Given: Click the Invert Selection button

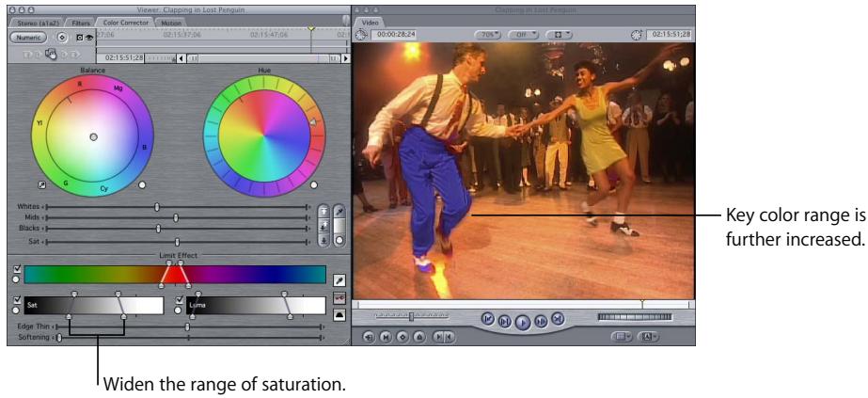Looking at the screenshot, I should pos(339,314).
